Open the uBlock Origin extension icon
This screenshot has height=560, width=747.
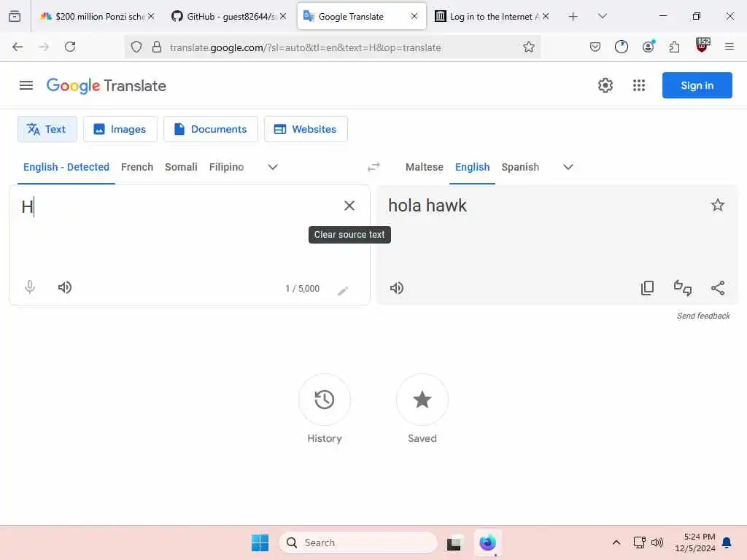click(x=703, y=45)
